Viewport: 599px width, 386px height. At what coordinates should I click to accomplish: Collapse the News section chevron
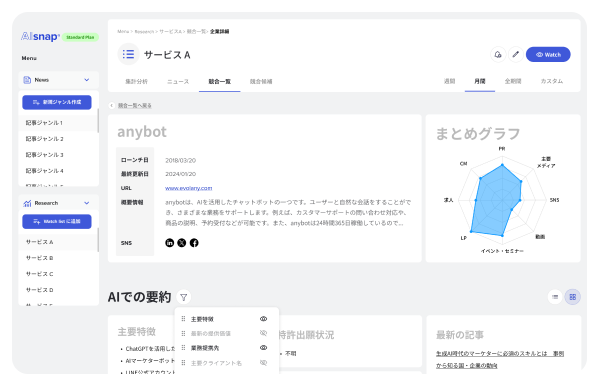pyautogui.click(x=87, y=80)
